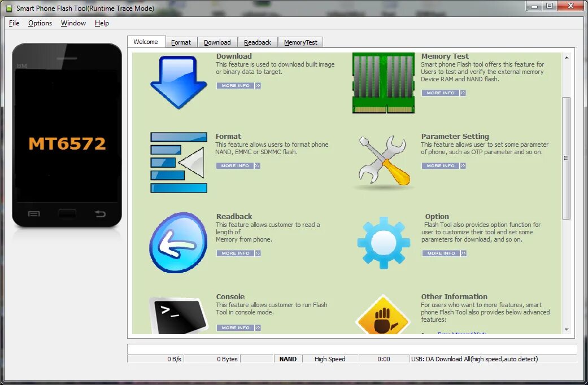
Task: Click MORE INFO under Console
Action: tap(238, 327)
